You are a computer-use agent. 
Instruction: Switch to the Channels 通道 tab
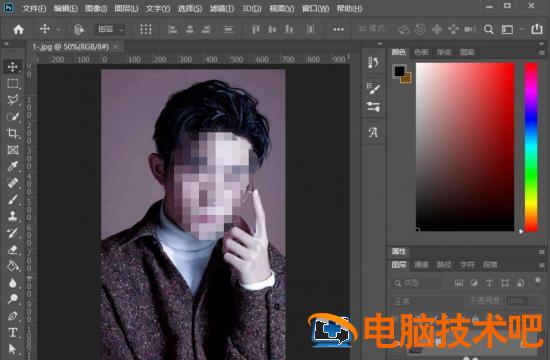point(421,265)
